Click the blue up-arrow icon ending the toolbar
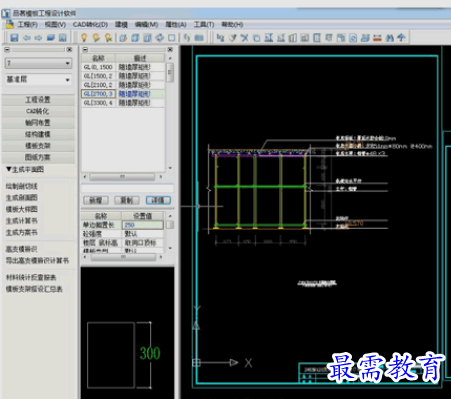 tap(401, 38)
